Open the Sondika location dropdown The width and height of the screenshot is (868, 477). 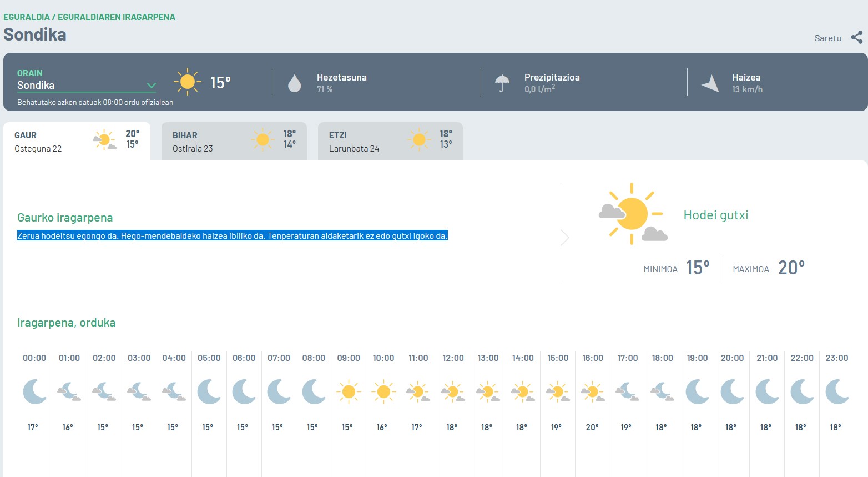(x=86, y=86)
